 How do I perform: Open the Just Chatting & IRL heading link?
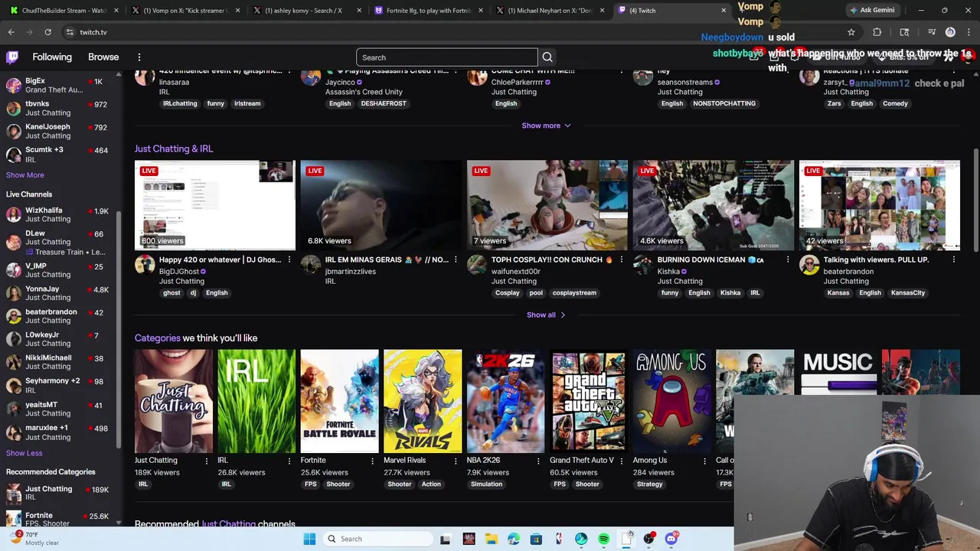tap(174, 148)
